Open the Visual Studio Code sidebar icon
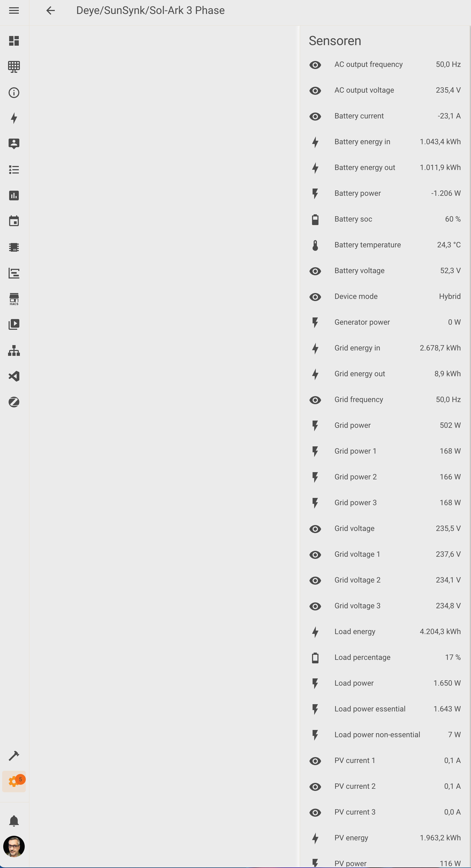Viewport: 471px width, 868px height. (x=14, y=376)
